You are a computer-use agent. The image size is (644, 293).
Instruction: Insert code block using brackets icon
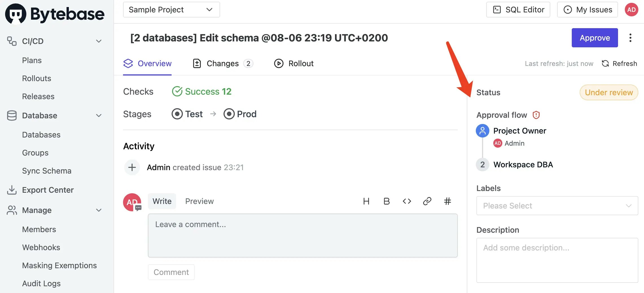(407, 201)
